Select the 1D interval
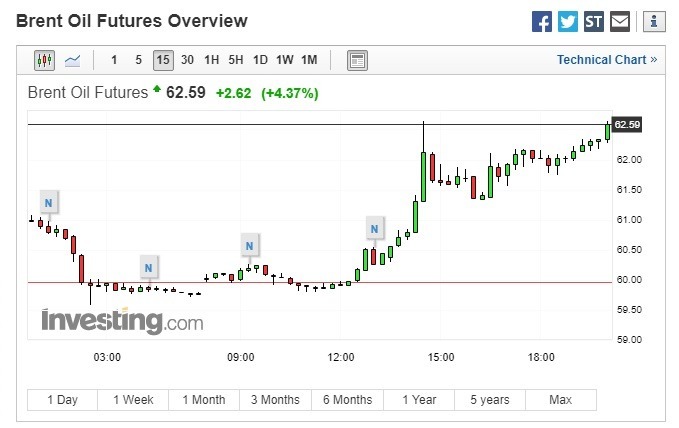Image resolution: width=679 pixels, height=428 pixels. (260, 60)
